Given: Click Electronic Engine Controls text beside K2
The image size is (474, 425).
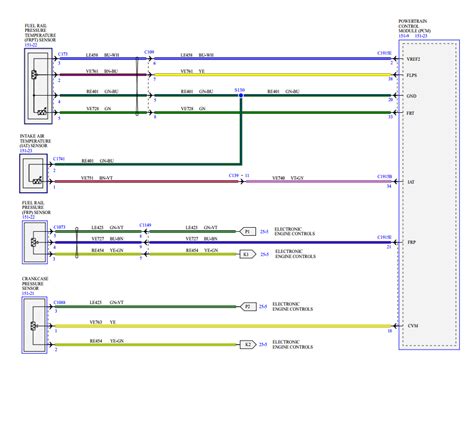Looking at the screenshot, I should pyautogui.click(x=293, y=344).
